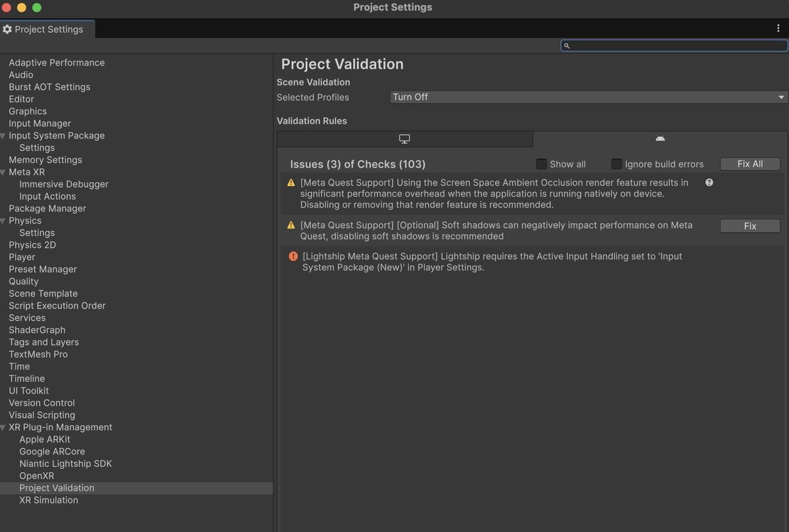Open Settings under Physics
The width and height of the screenshot is (789, 532).
(37, 233)
